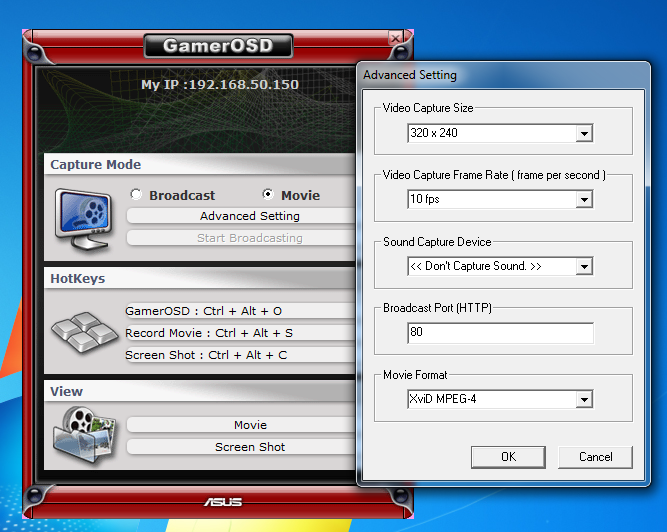Click the XviD MPEG-4 combo box
The image size is (667, 532).
pyautogui.click(x=500, y=399)
